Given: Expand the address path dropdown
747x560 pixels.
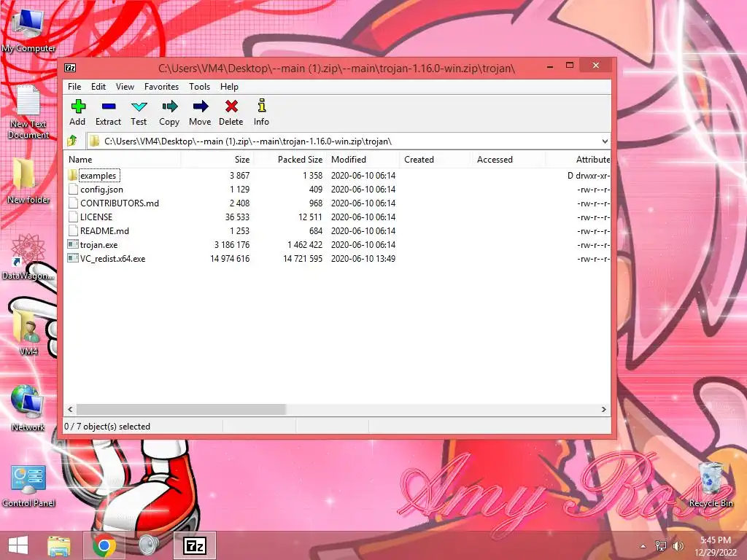Looking at the screenshot, I should point(605,141).
